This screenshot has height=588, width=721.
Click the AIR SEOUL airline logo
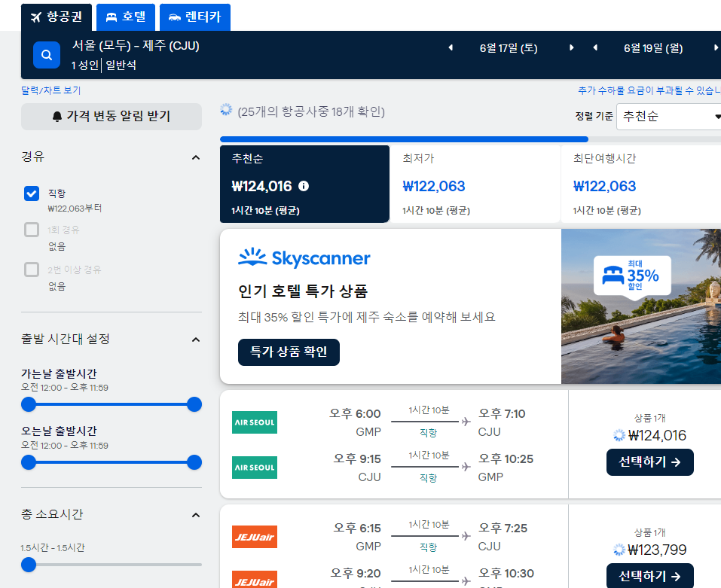[x=254, y=422]
